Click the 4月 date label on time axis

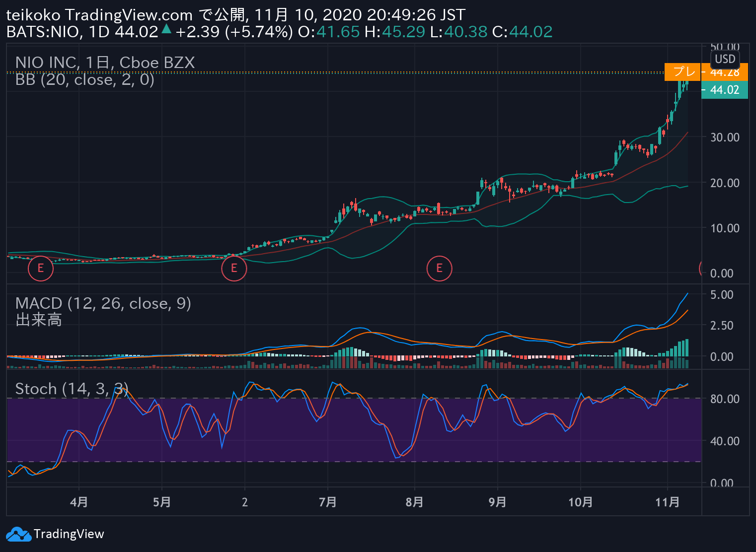[x=79, y=502]
